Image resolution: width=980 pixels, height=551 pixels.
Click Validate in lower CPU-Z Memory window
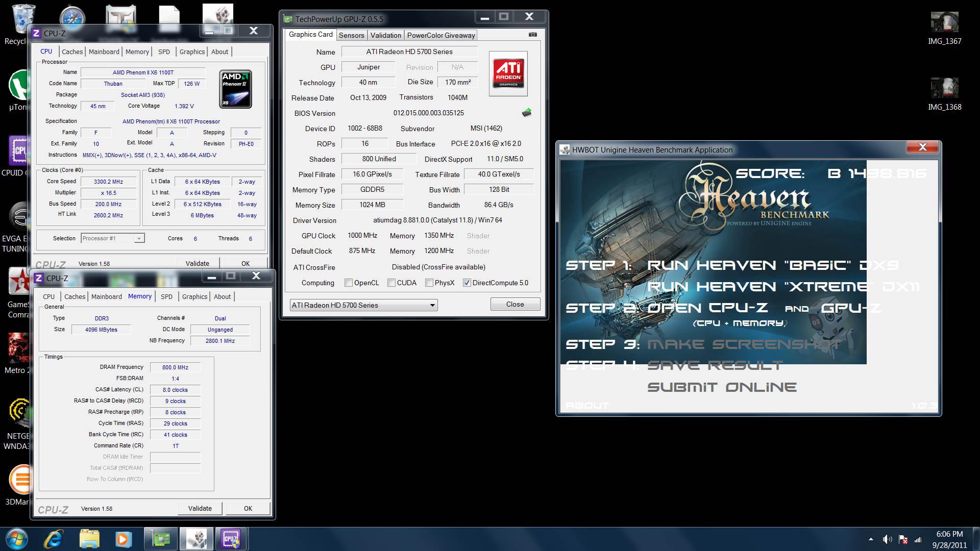[200, 508]
